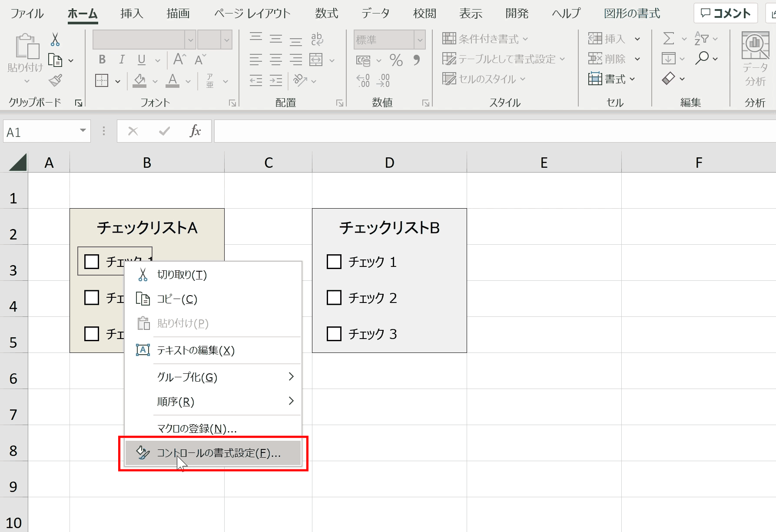This screenshot has width=776, height=532.
Task: Increase decimal places
Action: (363, 80)
